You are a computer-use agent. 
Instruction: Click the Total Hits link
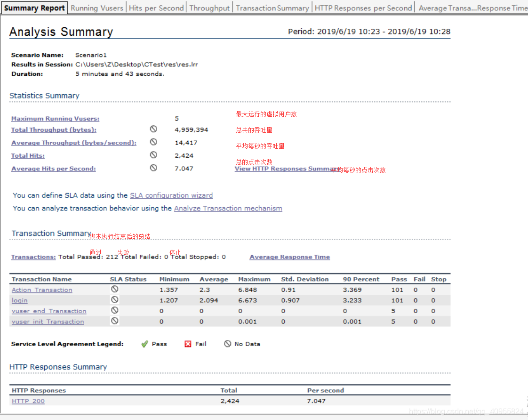tap(28, 155)
